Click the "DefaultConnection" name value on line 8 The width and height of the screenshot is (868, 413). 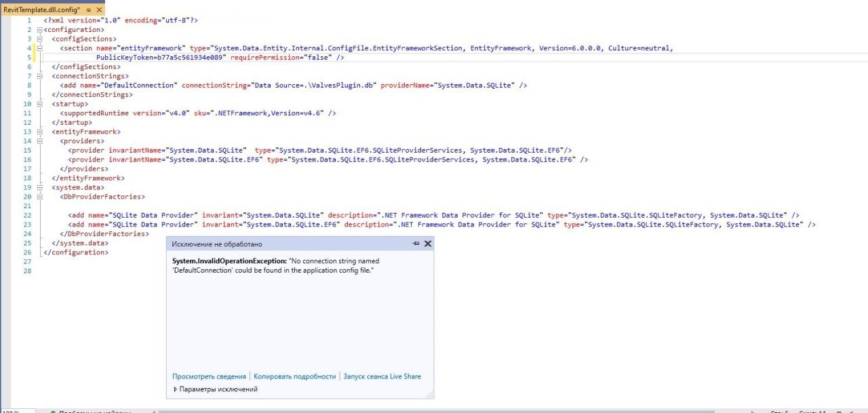tap(138, 85)
